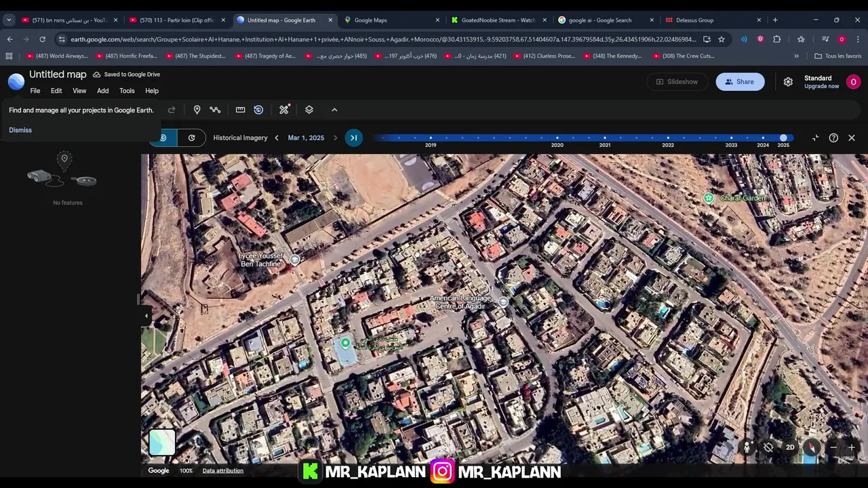The height and width of the screenshot is (488, 868).
Task: Click the green searched place marker
Action: (x=345, y=343)
